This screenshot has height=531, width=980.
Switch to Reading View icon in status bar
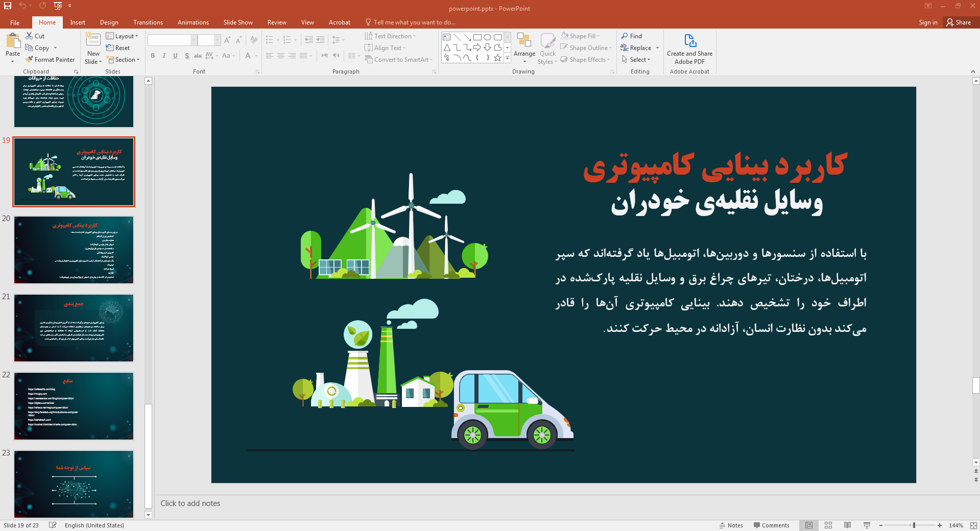848,525
